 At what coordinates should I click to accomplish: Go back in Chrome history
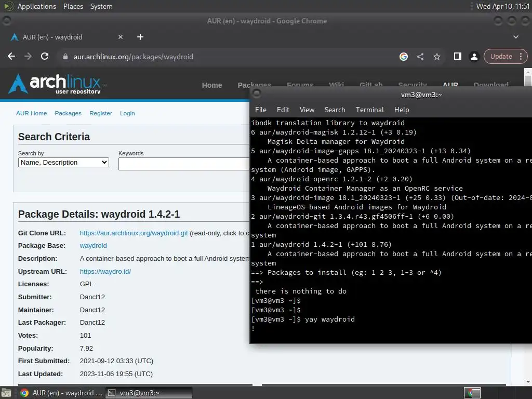coord(11,56)
